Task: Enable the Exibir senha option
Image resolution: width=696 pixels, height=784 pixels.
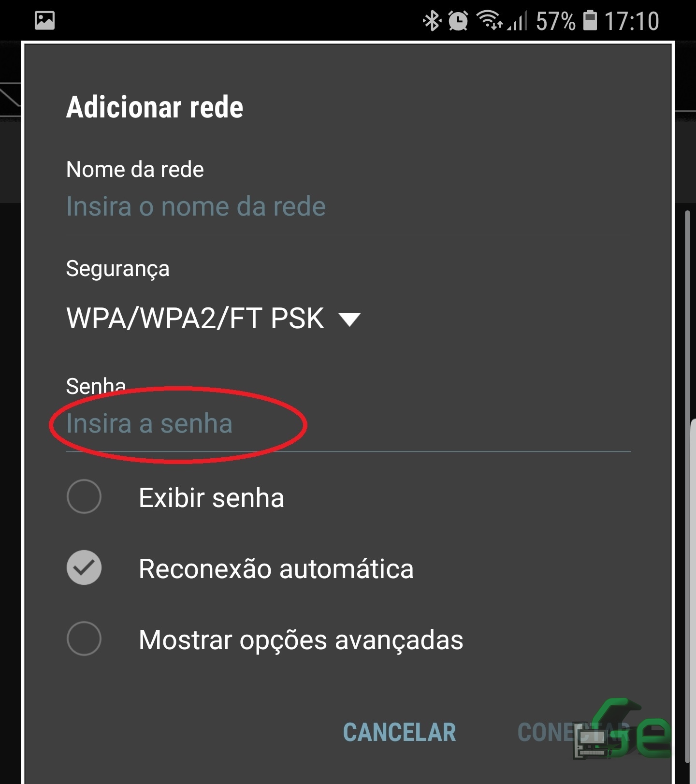Action: click(84, 496)
